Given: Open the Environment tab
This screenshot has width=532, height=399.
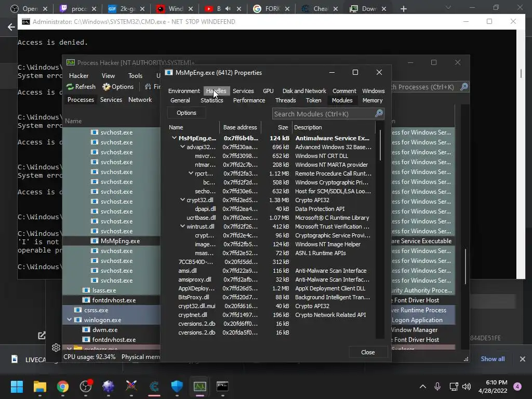Looking at the screenshot, I should coord(184,91).
